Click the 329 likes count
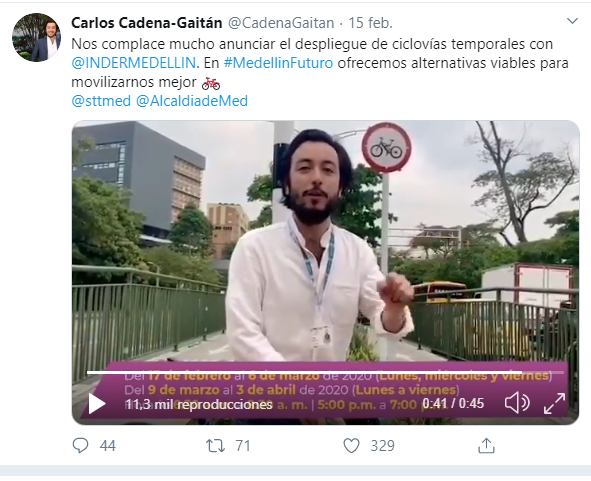Screen dimensions: 591x481 click(x=382, y=446)
